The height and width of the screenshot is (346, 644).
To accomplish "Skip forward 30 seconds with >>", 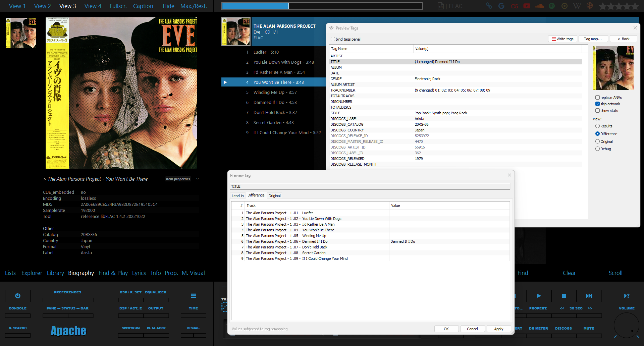I will [x=590, y=308].
